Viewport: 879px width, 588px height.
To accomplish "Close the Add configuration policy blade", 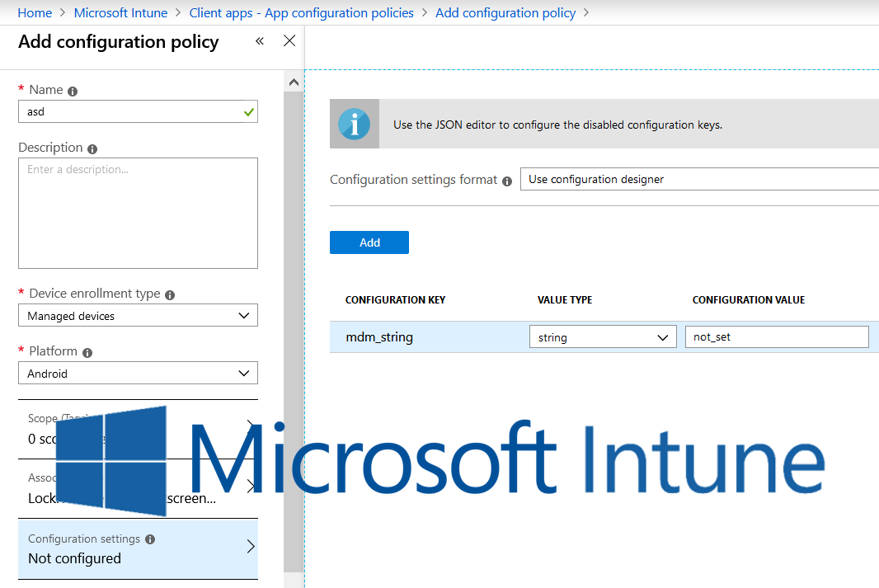I will pyautogui.click(x=289, y=40).
